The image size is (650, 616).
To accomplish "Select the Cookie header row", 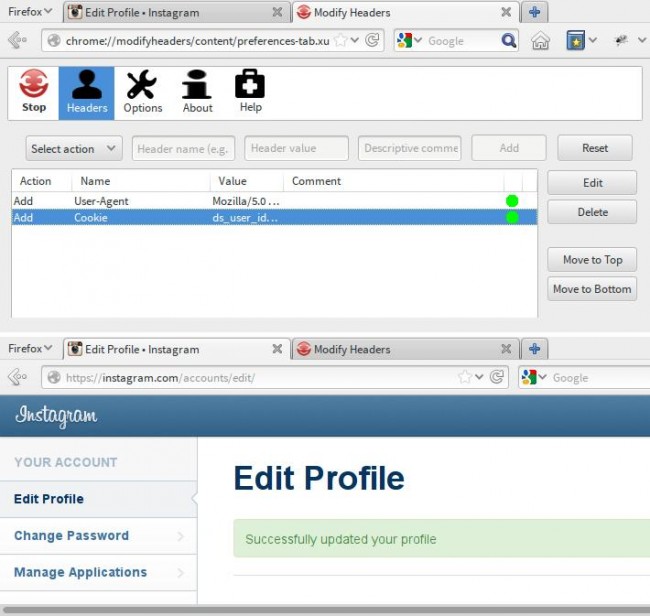I will click(274, 217).
